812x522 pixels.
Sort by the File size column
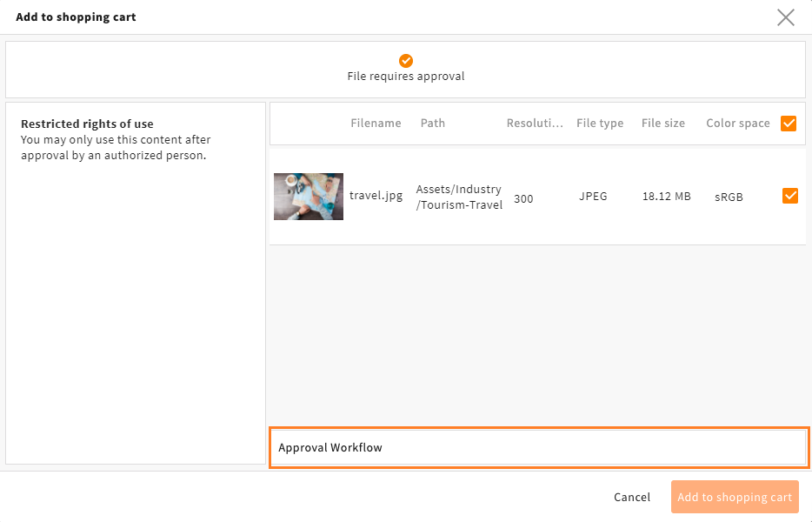pyautogui.click(x=662, y=124)
